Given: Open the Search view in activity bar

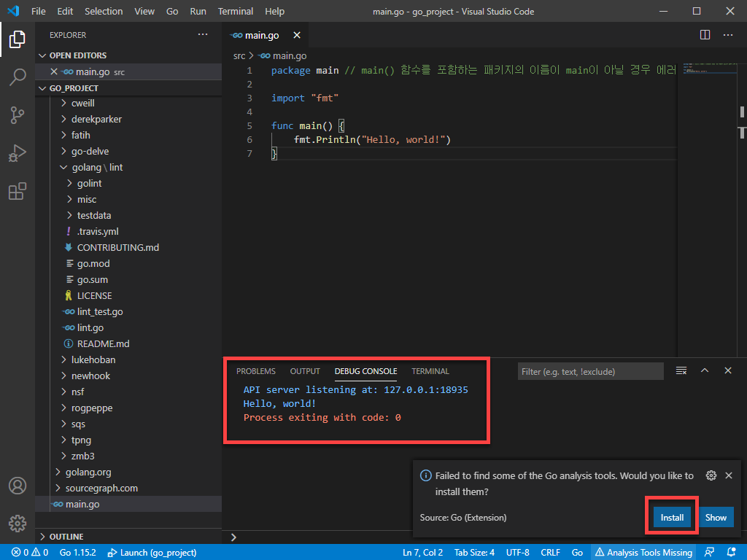Looking at the screenshot, I should click(x=18, y=77).
